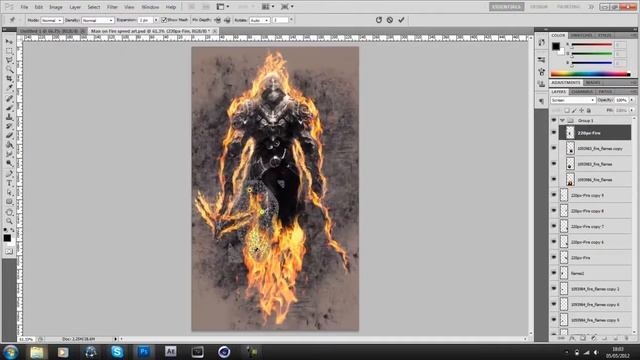
Task: Open the Density dropdown
Action: pyautogui.click(x=98, y=20)
